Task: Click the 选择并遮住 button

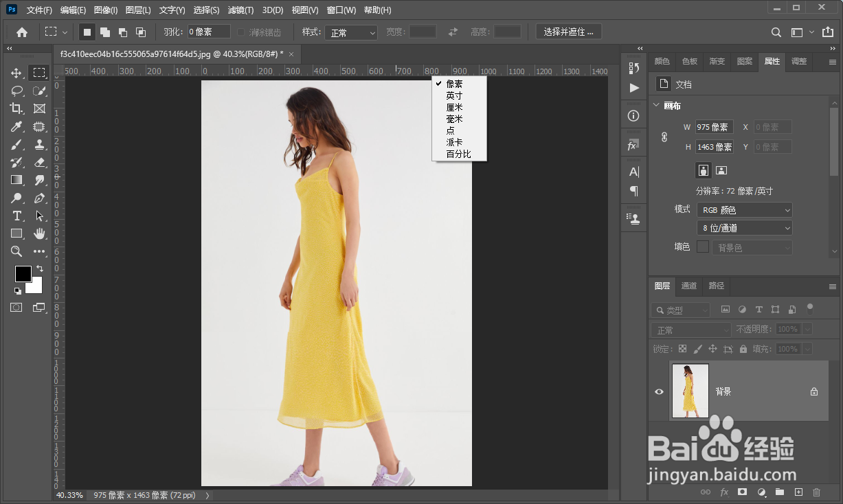Action: click(569, 32)
